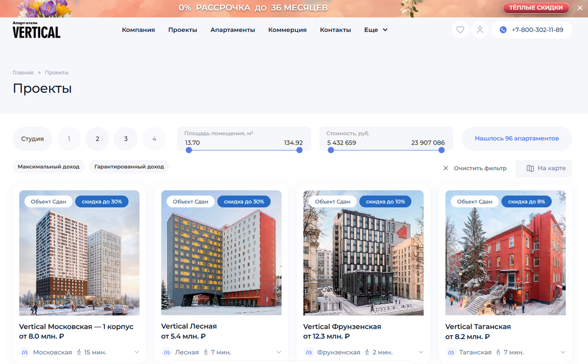The image size is (588, 364).
Task: Click metro icon next to Таганская
Action: pos(451,352)
